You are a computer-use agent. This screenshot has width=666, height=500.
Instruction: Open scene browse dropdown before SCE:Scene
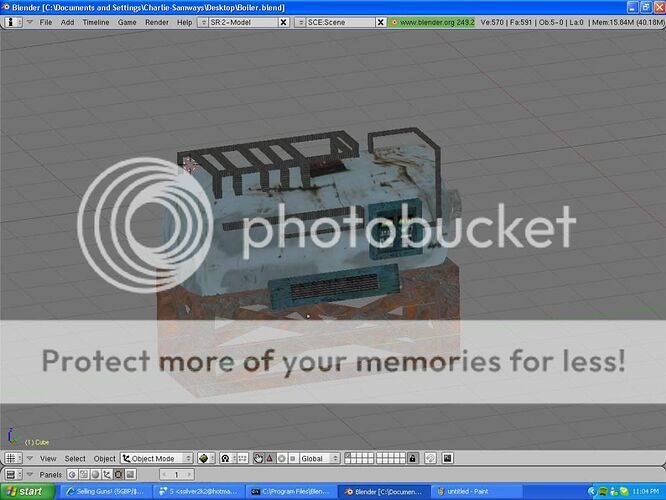(300, 22)
